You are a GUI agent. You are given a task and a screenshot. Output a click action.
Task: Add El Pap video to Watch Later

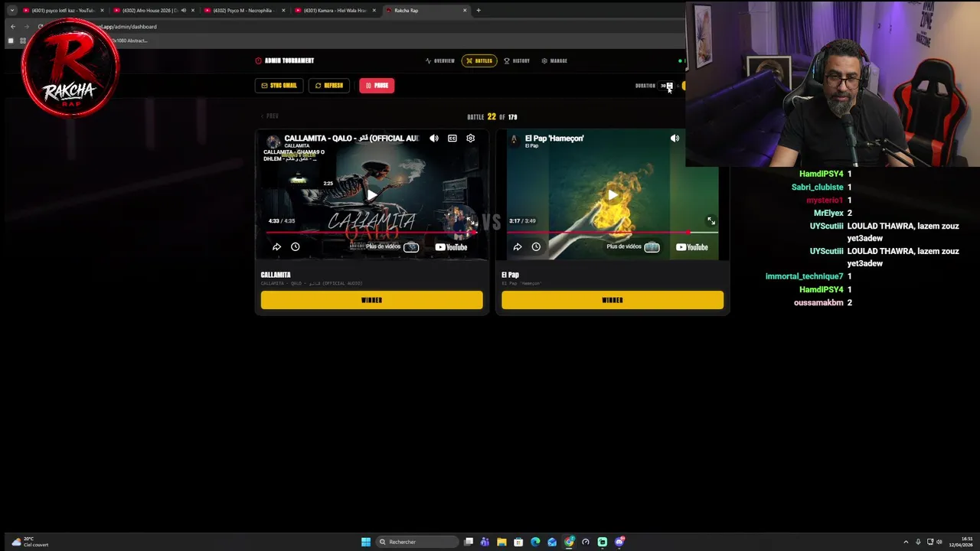point(536,247)
